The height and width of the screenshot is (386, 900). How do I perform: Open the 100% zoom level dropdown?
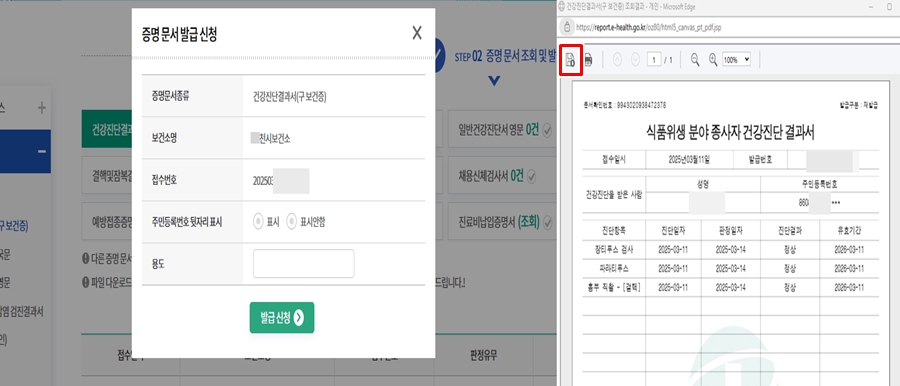click(x=736, y=59)
